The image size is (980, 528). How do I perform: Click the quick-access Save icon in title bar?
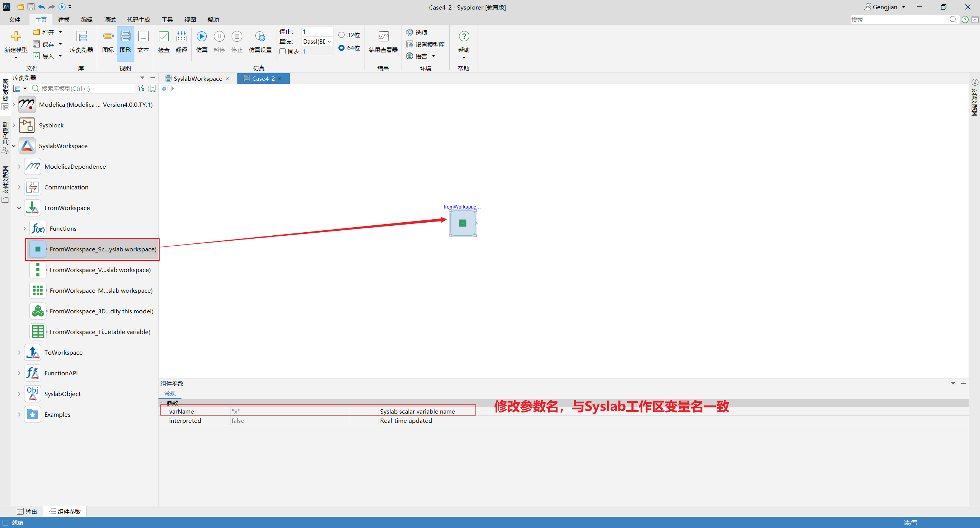point(31,7)
